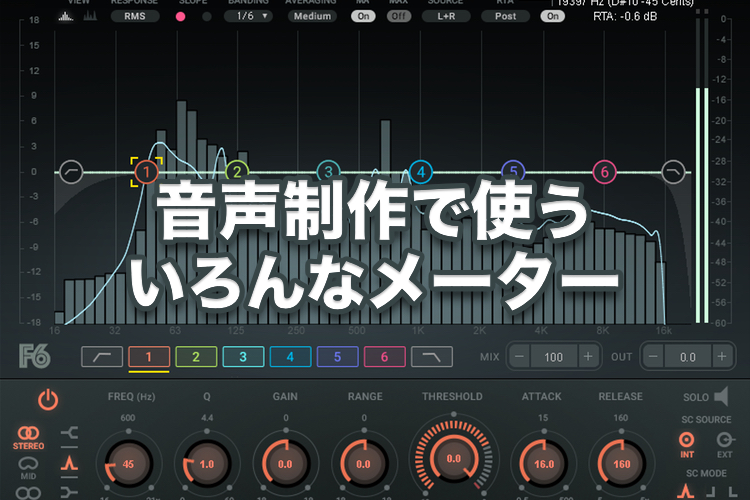Click the L+R source button
Screen dimensions: 750x500
(446, 16)
